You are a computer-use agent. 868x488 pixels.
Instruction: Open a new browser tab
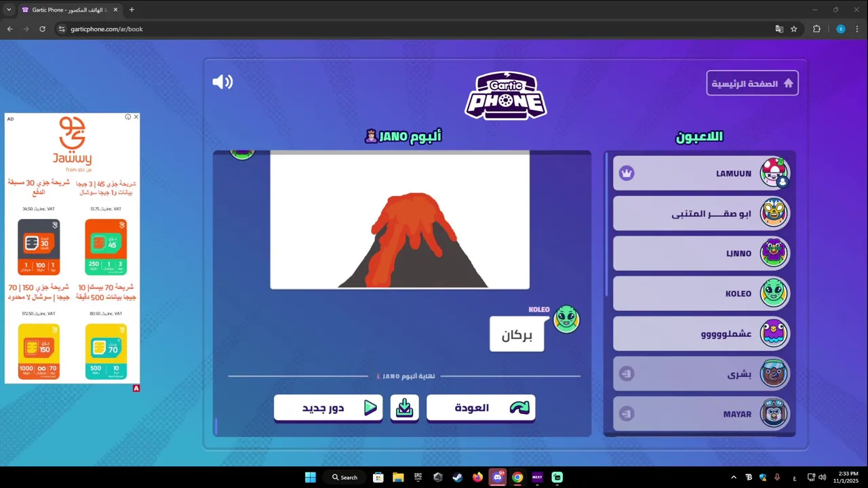click(132, 9)
